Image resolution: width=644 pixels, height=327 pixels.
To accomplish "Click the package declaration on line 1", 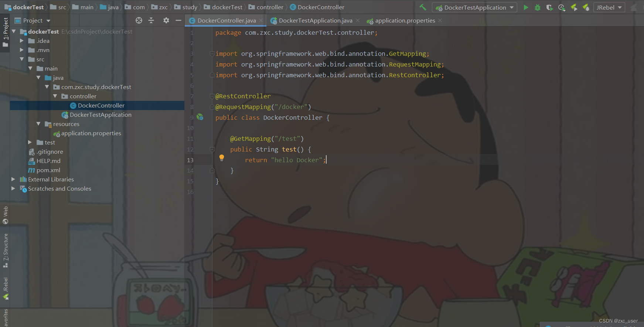I will [x=296, y=33].
